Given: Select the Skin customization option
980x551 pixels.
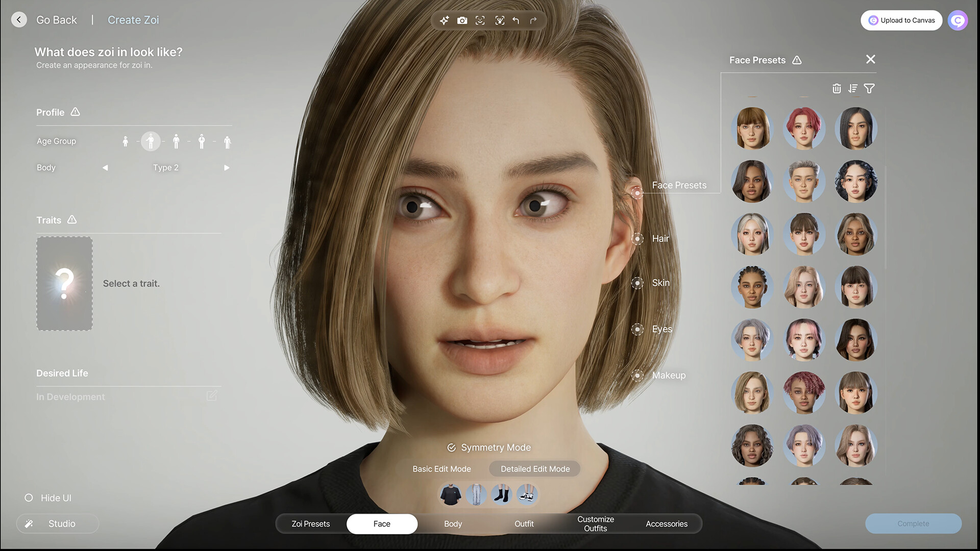Looking at the screenshot, I should (x=636, y=283).
